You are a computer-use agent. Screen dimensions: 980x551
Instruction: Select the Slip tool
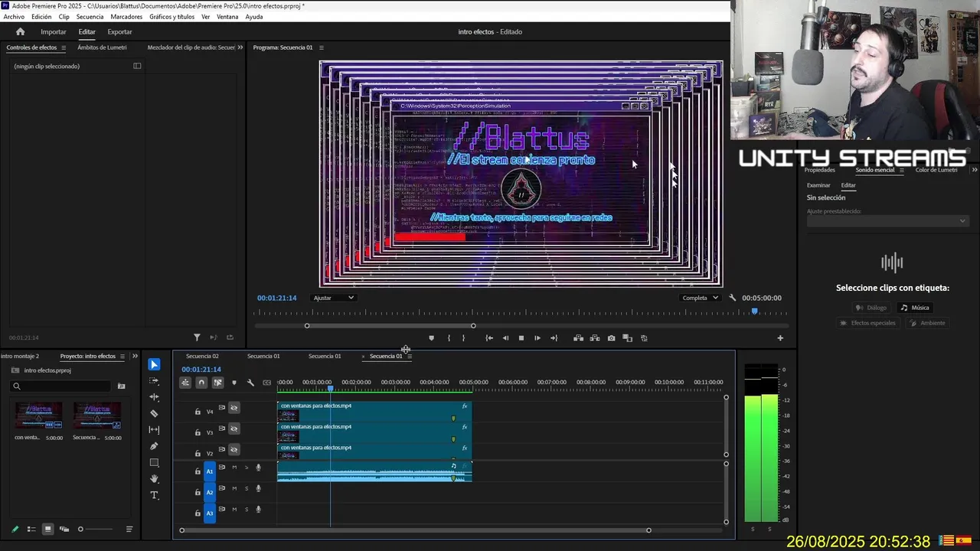154,430
